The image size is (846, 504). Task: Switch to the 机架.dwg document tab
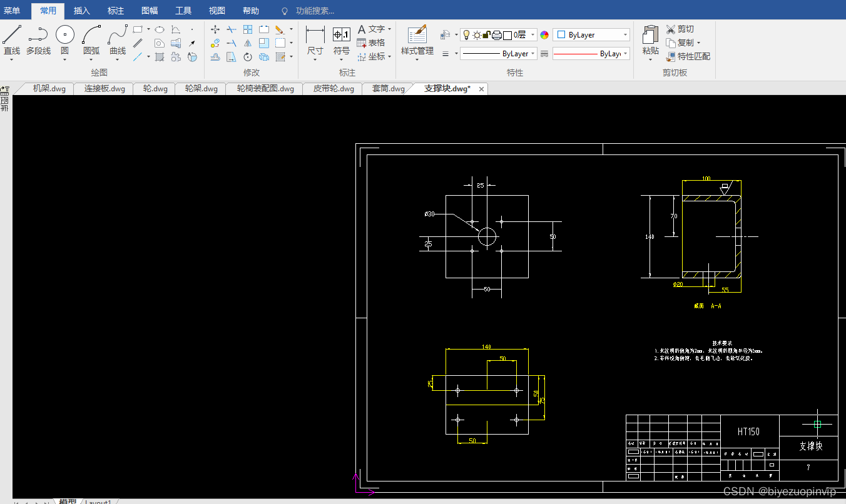49,89
